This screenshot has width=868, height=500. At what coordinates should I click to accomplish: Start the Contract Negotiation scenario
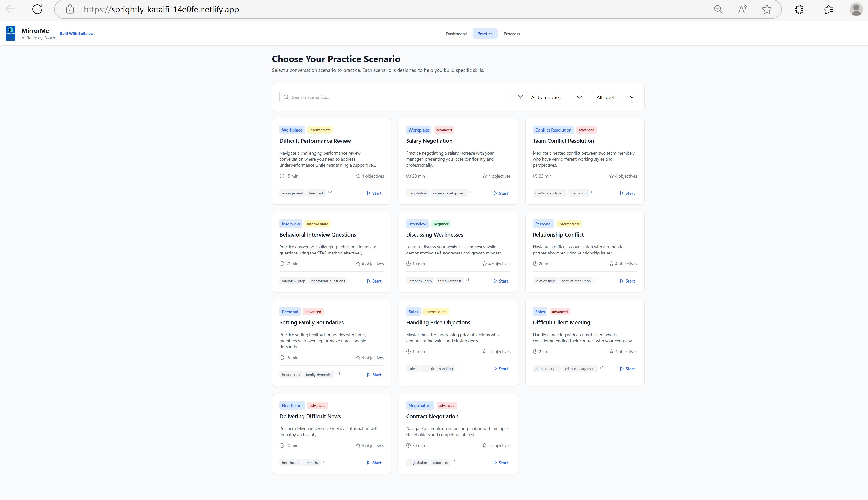500,463
